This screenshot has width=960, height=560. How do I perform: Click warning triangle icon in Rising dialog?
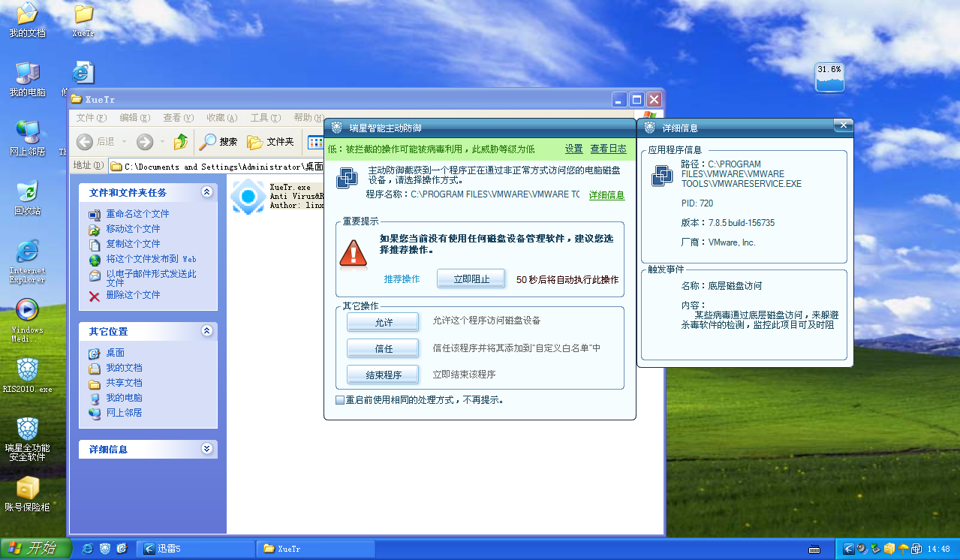click(353, 253)
